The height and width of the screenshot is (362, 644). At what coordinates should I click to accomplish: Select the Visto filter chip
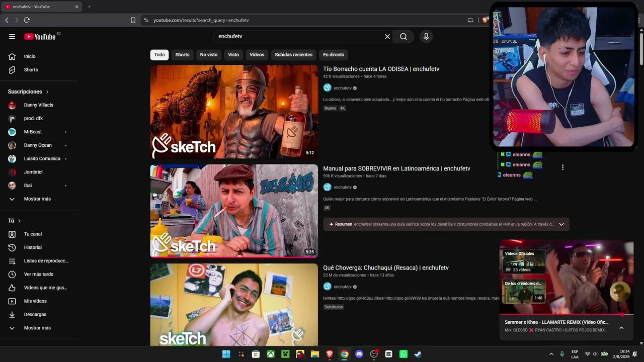tap(233, 55)
